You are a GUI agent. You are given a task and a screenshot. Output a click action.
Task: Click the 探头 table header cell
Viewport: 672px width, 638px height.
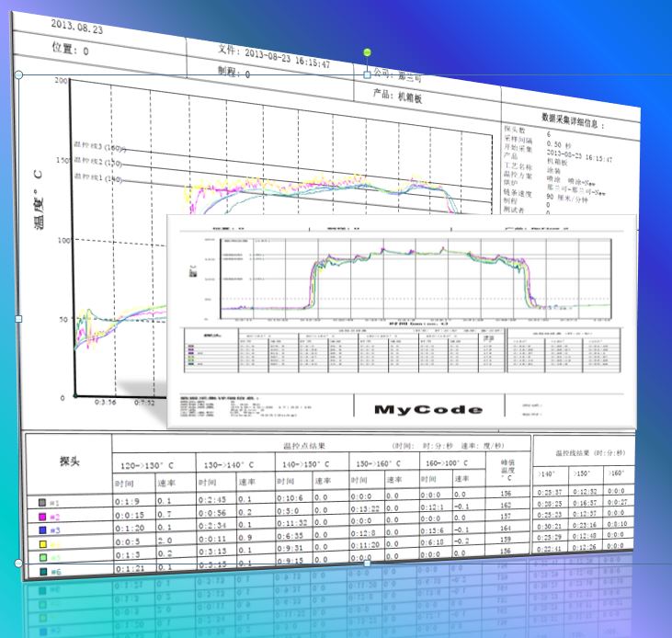(x=69, y=459)
